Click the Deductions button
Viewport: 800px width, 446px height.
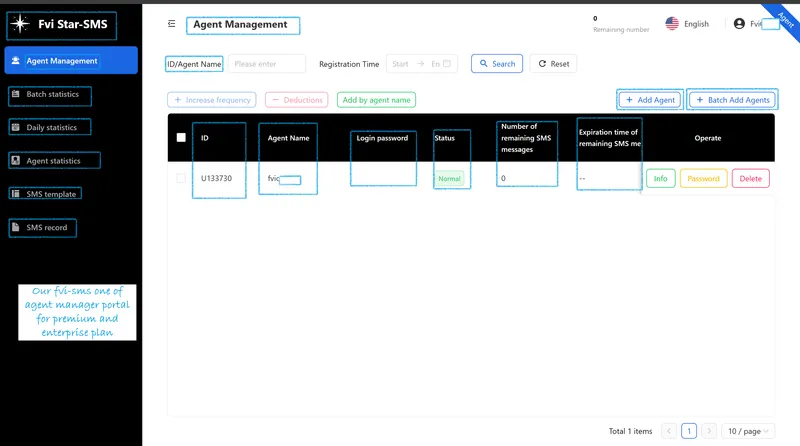[297, 100]
